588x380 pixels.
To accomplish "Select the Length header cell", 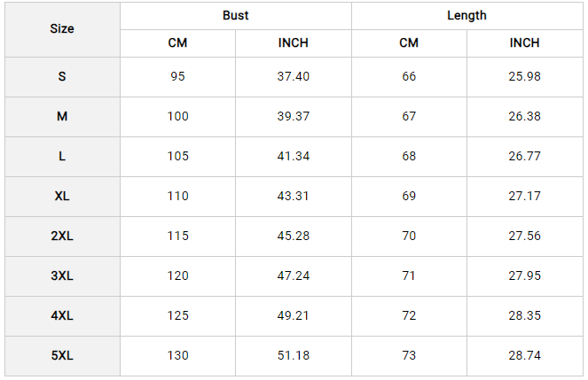I will point(466,16).
